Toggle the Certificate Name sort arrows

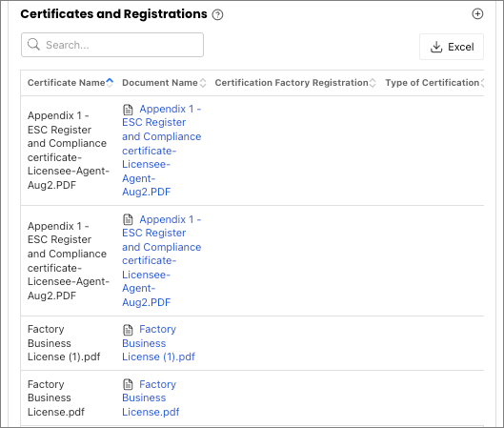tap(110, 83)
